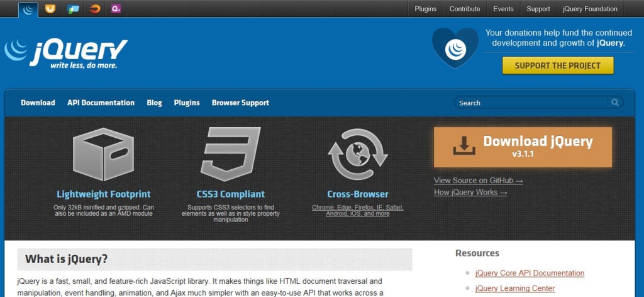Click the Cross-Browser globe icon
The height and width of the screenshot is (297, 644).
click(x=358, y=154)
